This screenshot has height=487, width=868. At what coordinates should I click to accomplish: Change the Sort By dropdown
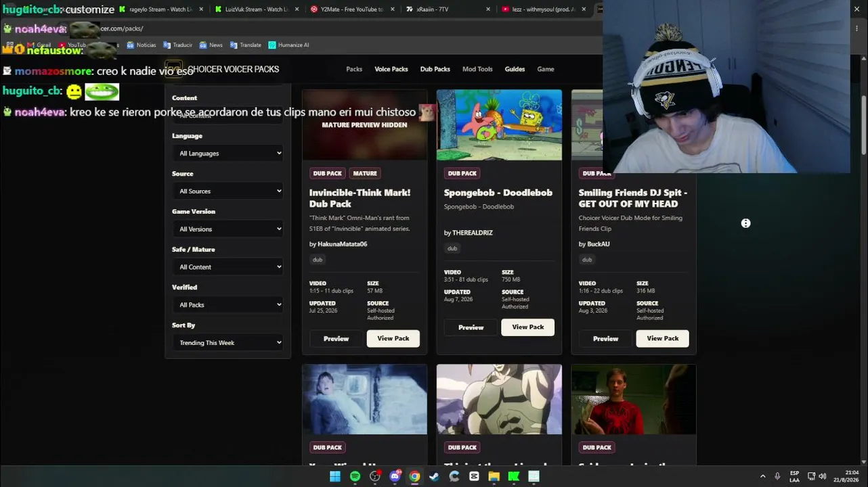(x=227, y=343)
